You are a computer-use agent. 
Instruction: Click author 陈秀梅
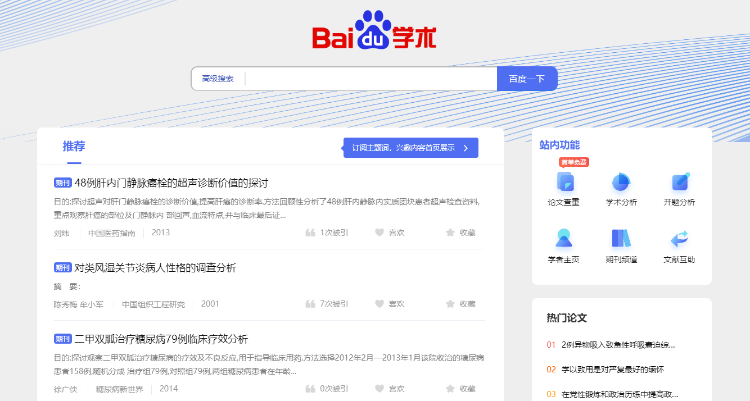66,304
